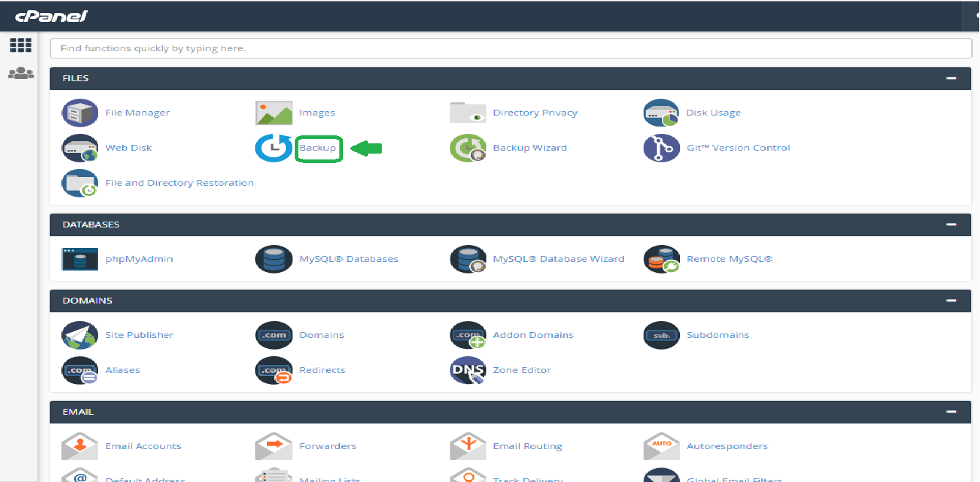Screen dimensions: 980x482
Task: Click the Backup text link
Action: [317, 148]
